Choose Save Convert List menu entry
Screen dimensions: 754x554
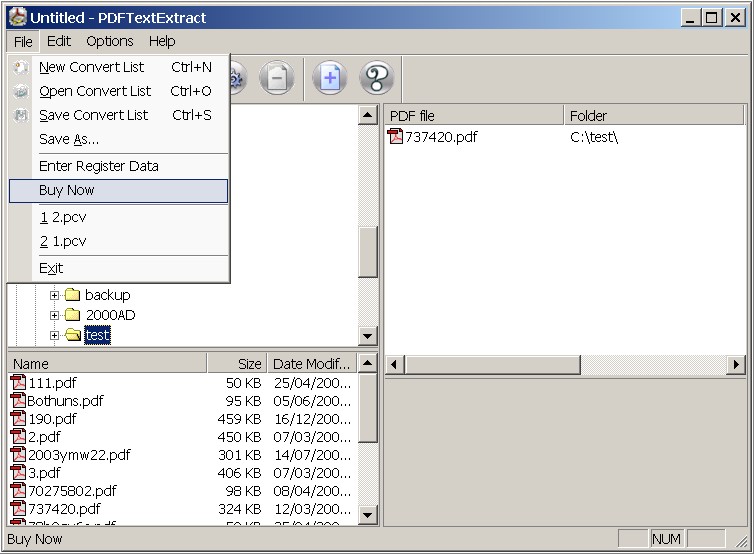118,115
